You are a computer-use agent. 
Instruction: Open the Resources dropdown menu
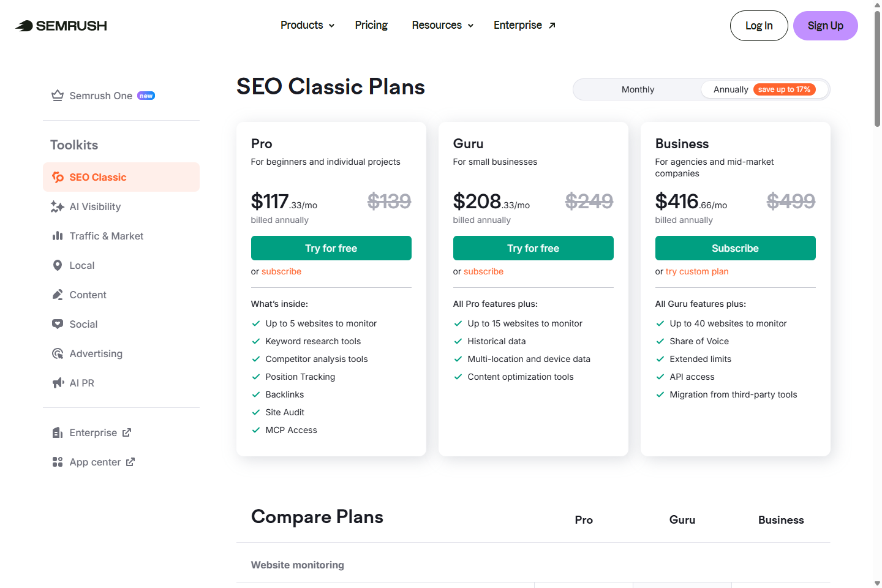(442, 25)
